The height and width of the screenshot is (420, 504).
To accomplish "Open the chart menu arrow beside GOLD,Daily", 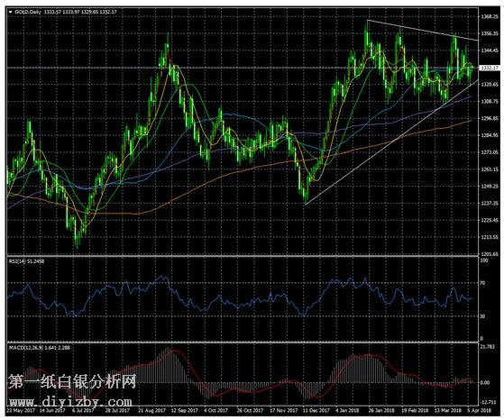I will tap(11, 12).
